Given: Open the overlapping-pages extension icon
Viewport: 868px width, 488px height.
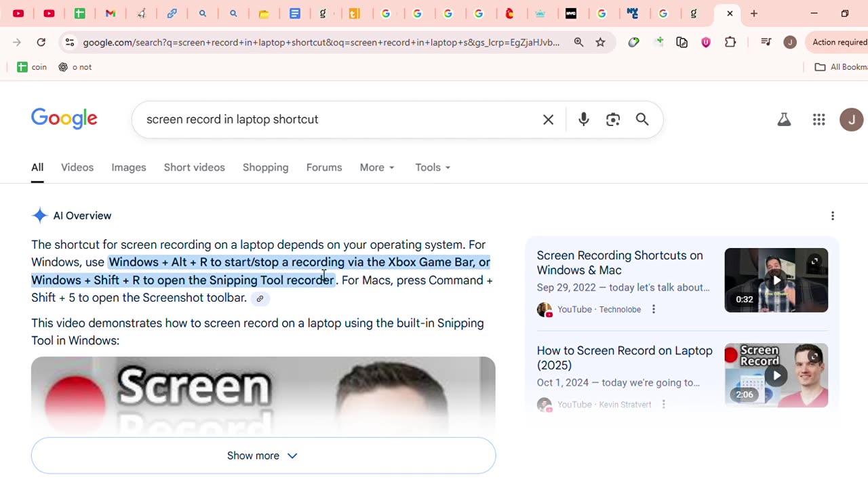Looking at the screenshot, I should coord(682,42).
